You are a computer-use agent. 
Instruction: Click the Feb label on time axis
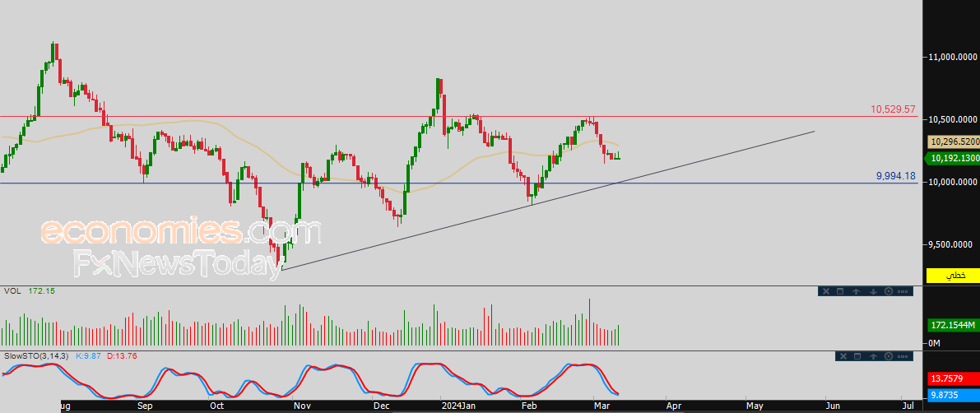[x=529, y=406]
